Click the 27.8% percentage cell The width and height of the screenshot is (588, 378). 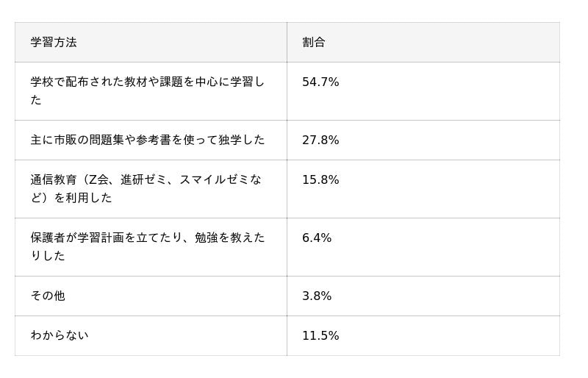pos(320,140)
